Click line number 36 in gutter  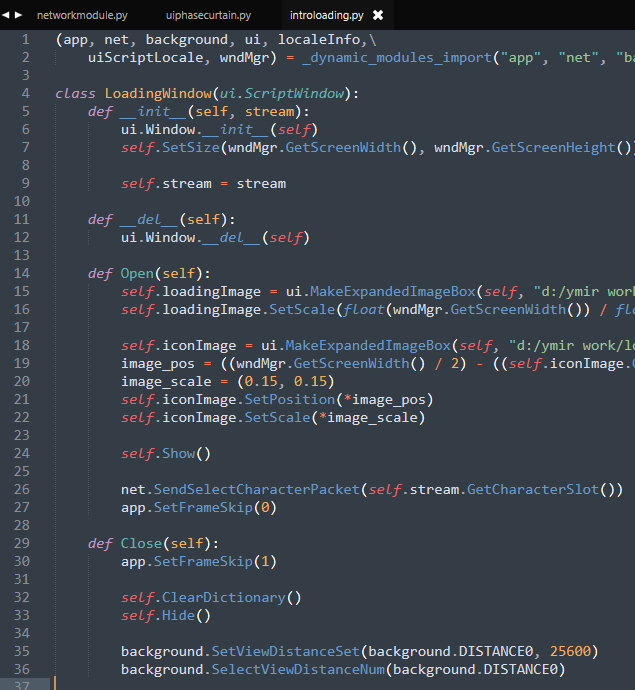pyautogui.click(x=22, y=669)
